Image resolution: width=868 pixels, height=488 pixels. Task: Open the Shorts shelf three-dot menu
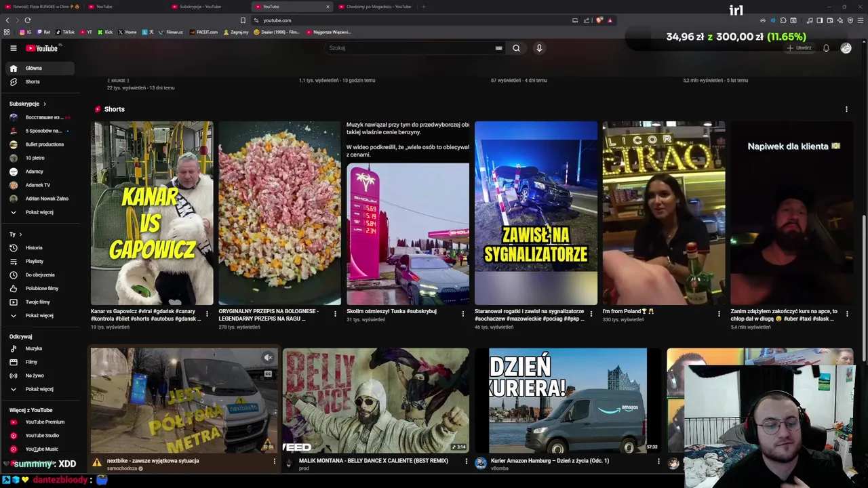(x=846, y=109)
